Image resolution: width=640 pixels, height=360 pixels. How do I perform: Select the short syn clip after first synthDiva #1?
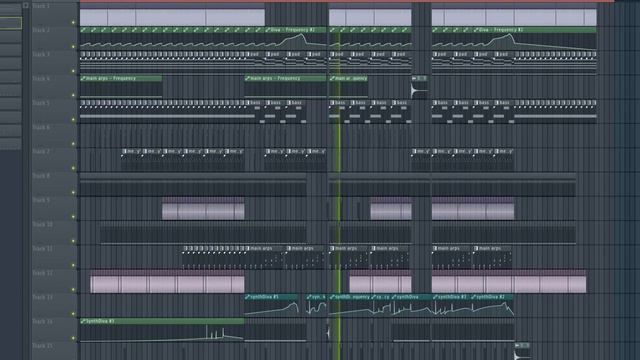click(x=316, y=305)
